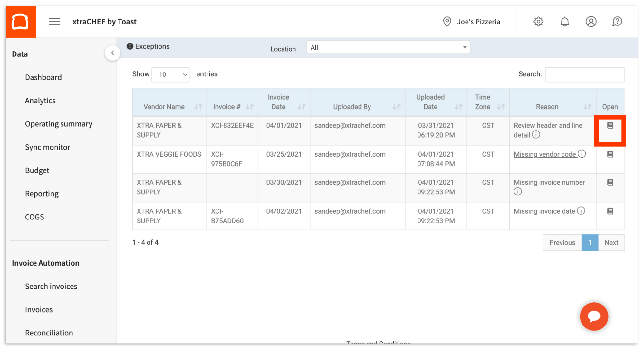Open the Reconciliation section
Viewport: 644px width, 350px height.
pyautogui.click(x=49, y=333)
